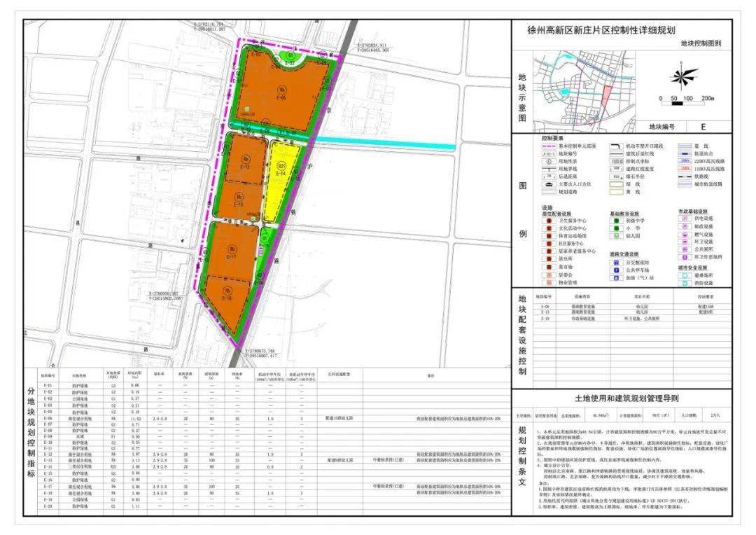Viewport: 756px width, 535px height.
Task: Click the 初级中学 green legend icon
Action: [x=616, y=221]
